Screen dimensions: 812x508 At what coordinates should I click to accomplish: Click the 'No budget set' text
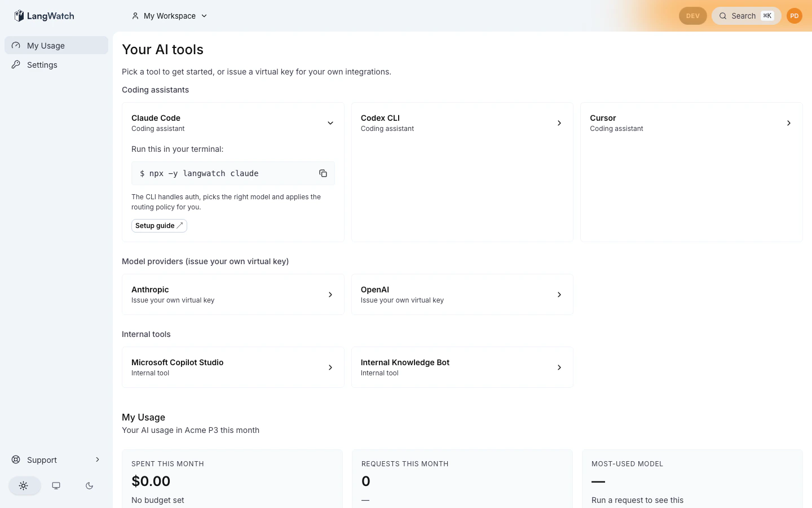pyautogui.click(x=158, y=500)
